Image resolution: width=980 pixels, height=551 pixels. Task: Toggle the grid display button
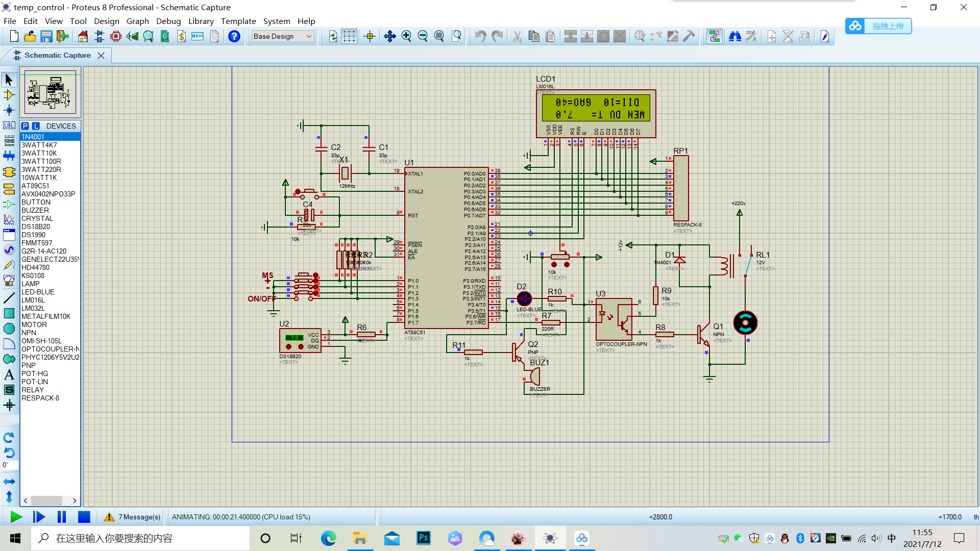click(x=349, y=36)
